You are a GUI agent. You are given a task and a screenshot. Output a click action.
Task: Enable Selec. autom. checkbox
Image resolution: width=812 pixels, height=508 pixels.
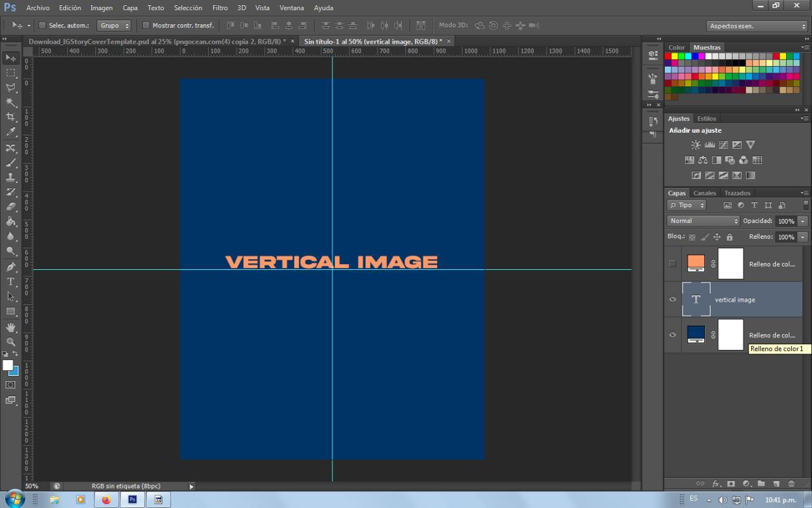(43, 25)
